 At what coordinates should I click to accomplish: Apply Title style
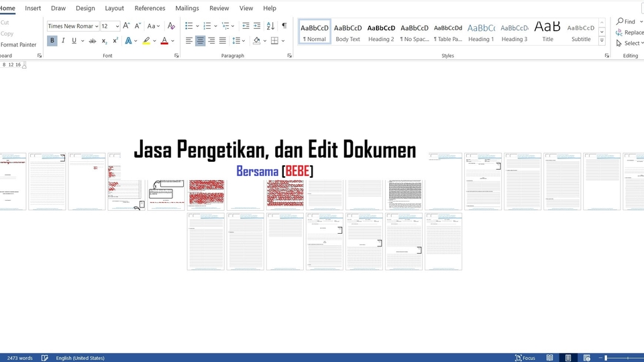[x=547, y=32]
